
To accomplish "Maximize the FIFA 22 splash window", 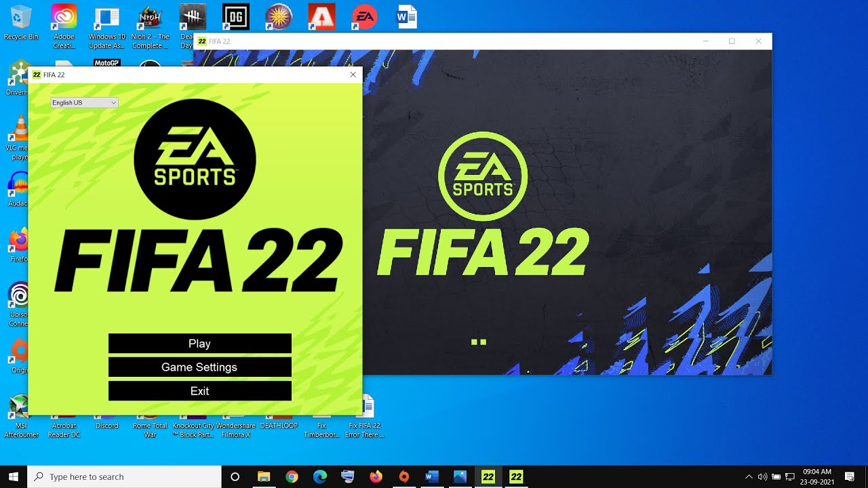I will pos(732,41).
